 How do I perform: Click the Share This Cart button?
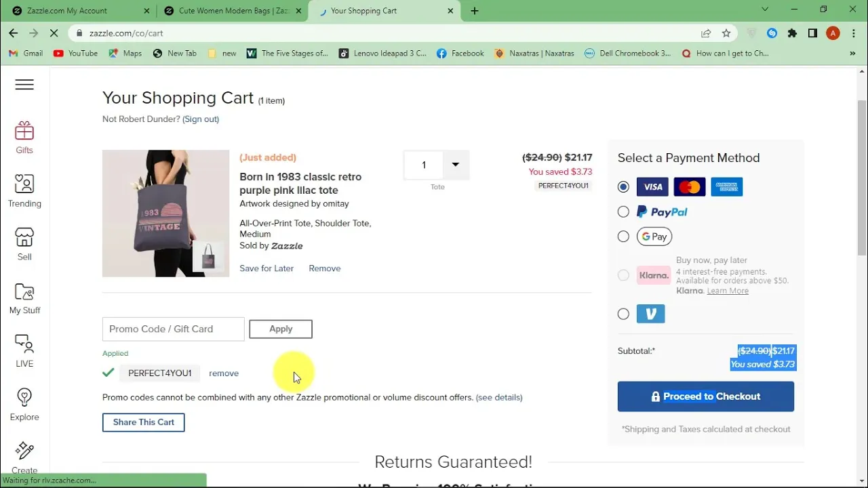144,422
